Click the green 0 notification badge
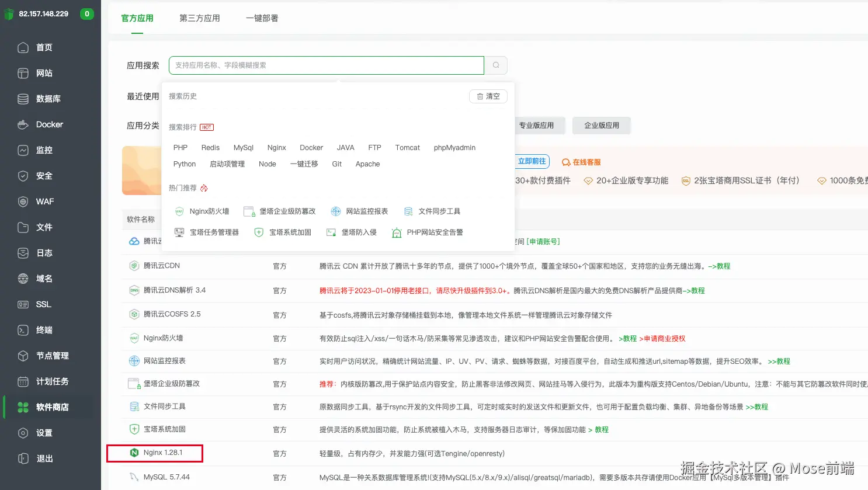The image size is (868, 490). pos(87,13)
